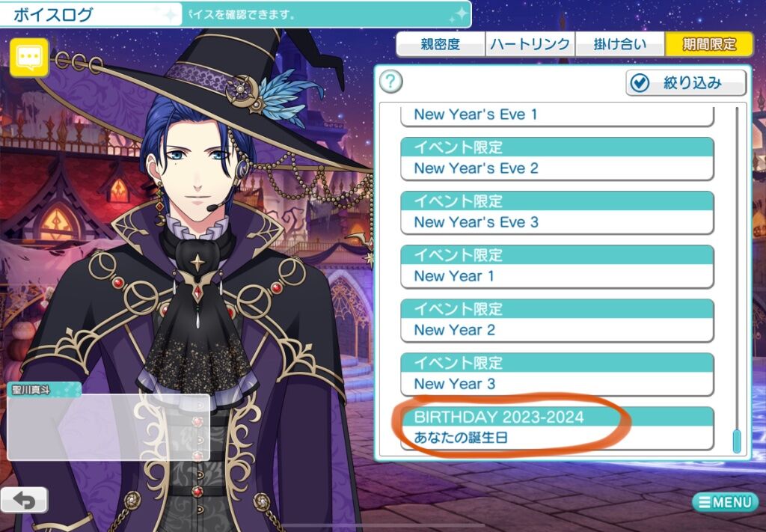The width and height of the screenshot is (766, 532).
Task: Switch to the 親密度 tab
Action: pos(441,44)
